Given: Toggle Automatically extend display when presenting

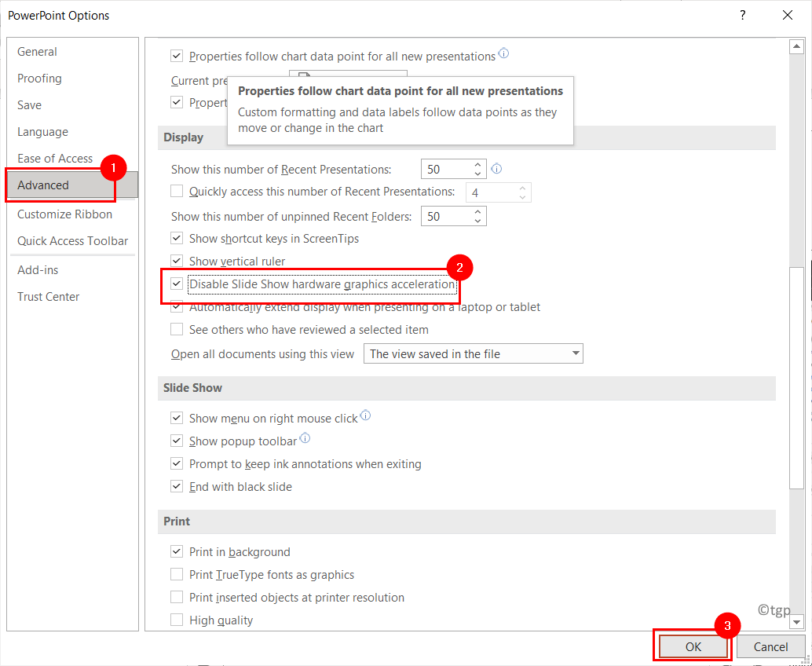Looking at the screenshot, I should coord(177,307).
